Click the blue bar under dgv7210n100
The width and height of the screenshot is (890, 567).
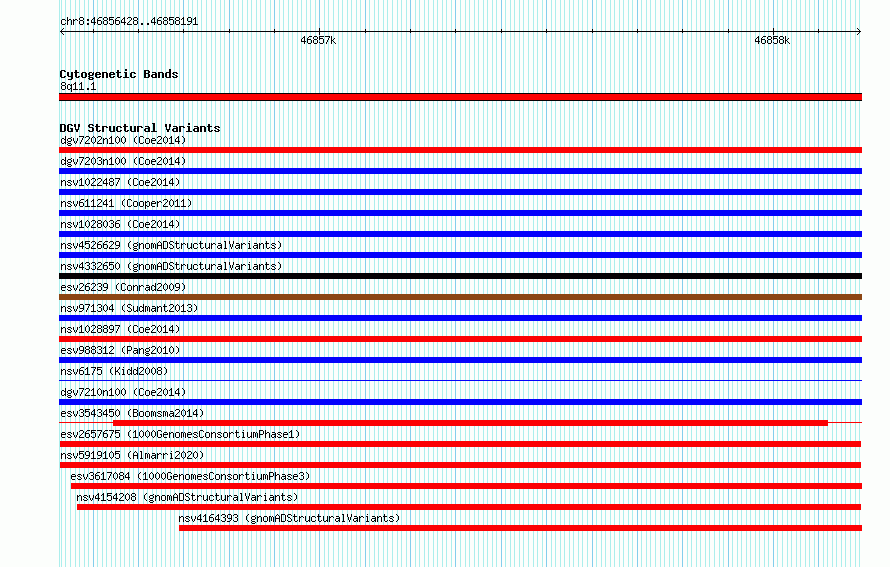coord(460,402)
